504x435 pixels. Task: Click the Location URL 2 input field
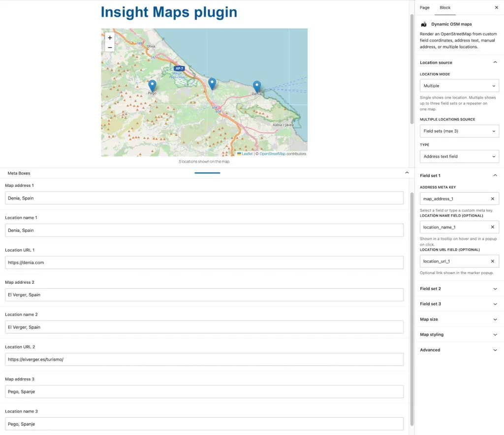(x=204, y=360)
